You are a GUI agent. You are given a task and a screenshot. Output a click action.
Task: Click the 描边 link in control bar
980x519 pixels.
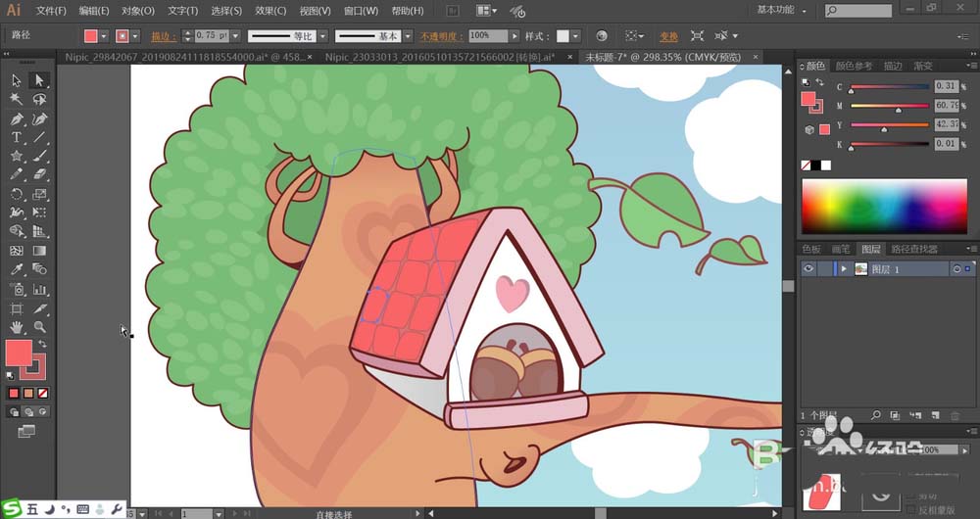(160, 36)
